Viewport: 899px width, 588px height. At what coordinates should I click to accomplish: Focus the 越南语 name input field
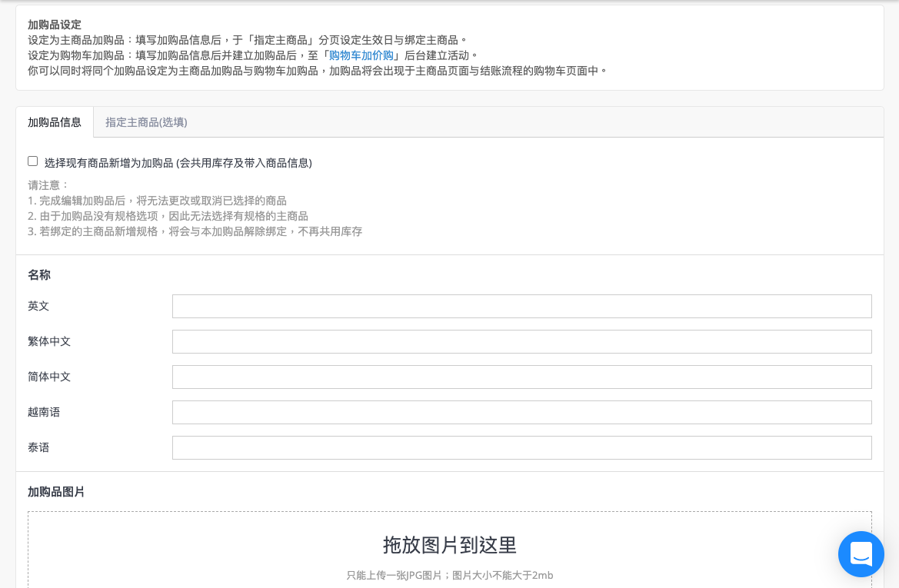(521, 413)
